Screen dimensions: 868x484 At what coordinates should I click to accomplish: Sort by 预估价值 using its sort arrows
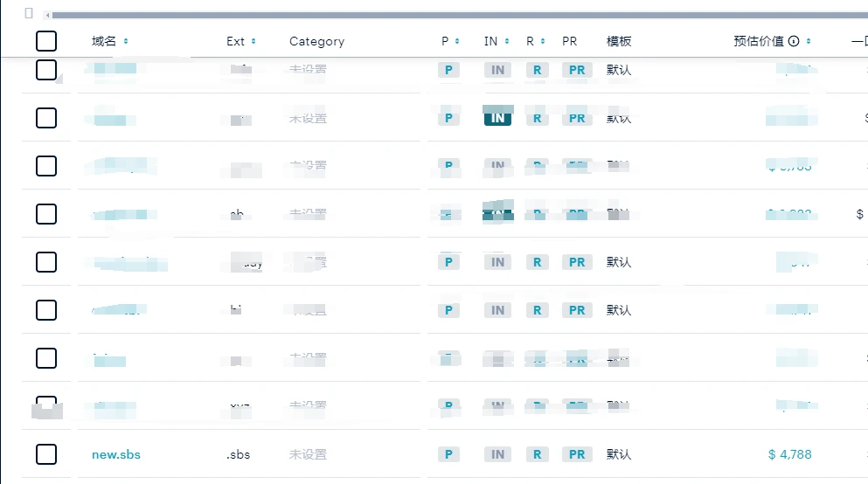click(x=809, y=41)
